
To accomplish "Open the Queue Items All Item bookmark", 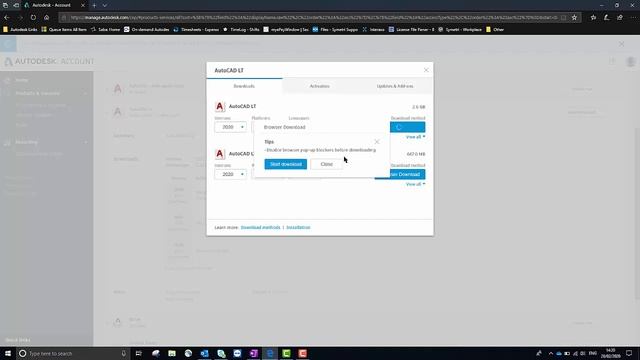I will (64, 29).
